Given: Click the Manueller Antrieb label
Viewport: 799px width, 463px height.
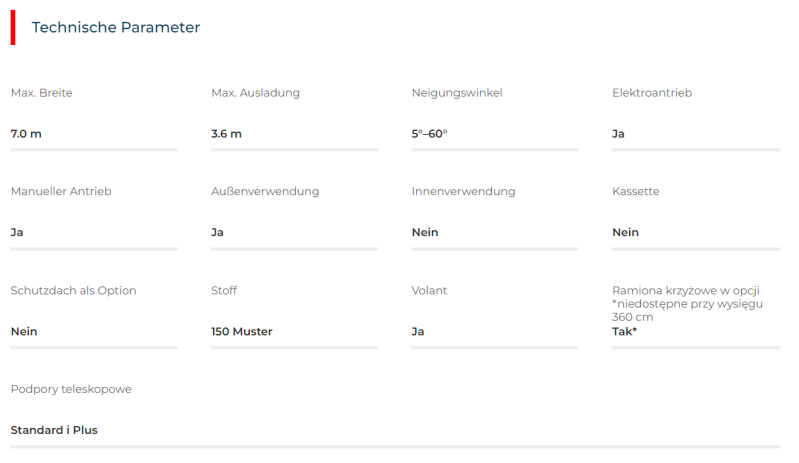Looking at the screenshot, I should point(60,191).
